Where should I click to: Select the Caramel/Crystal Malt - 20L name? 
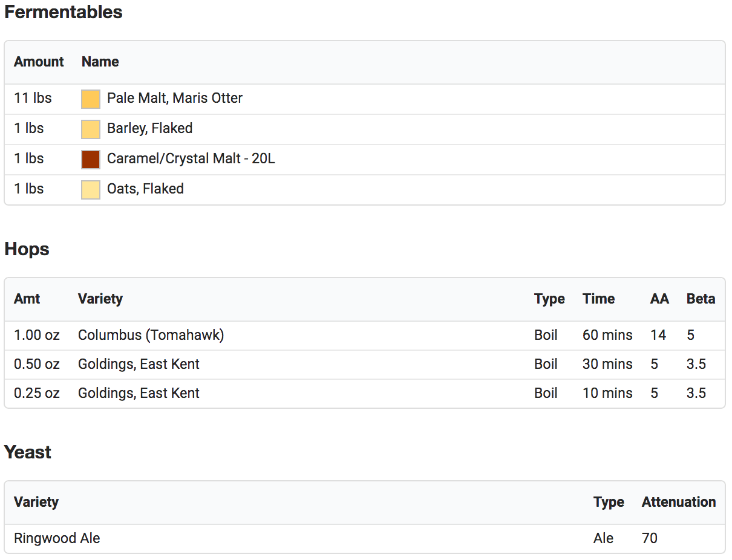(191, 158)
